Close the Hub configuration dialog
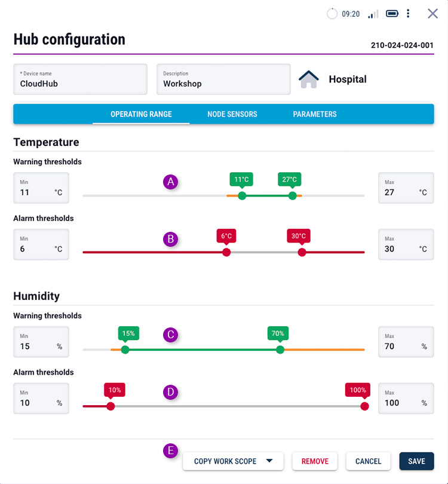 coord(433,14)
